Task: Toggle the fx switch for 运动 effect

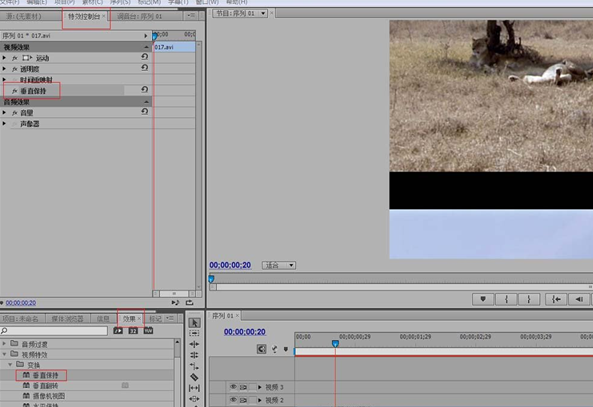Action: click(15, 58)
